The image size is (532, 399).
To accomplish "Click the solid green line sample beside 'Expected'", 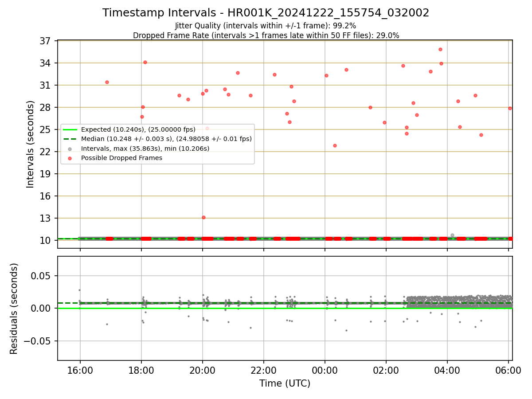I will pyautogui.click(x=70, y=129).
